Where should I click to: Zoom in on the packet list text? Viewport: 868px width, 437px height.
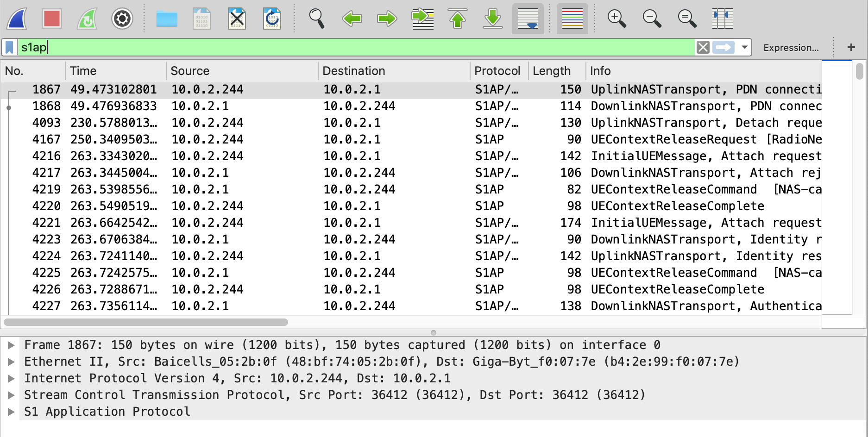616,19
